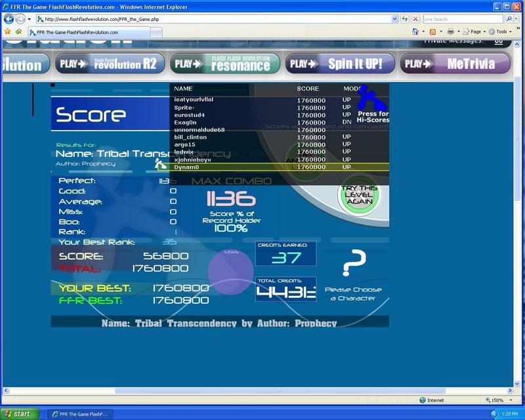Click the Stop loading icon
This screenshot has width=525, height=420.
pyautogui.click(x=416, y=19)
